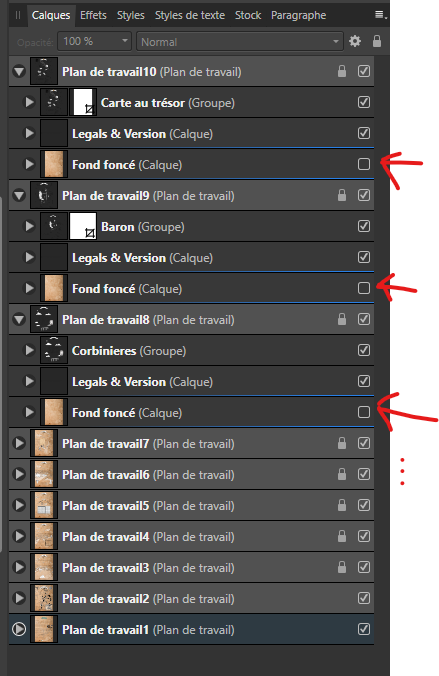Open the Normal blend mode dropdown
The height and width of the screenshot is (676, 439).
(x=240, y=42)
